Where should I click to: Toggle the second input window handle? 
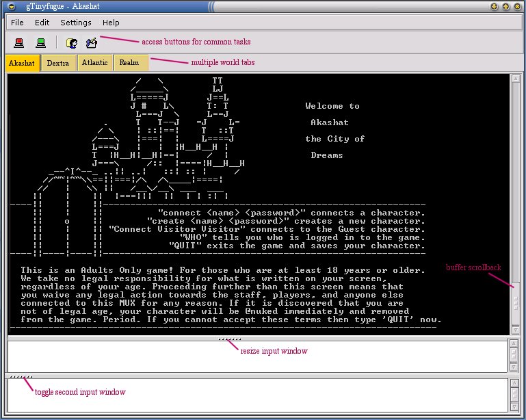[x=21, y=376]
